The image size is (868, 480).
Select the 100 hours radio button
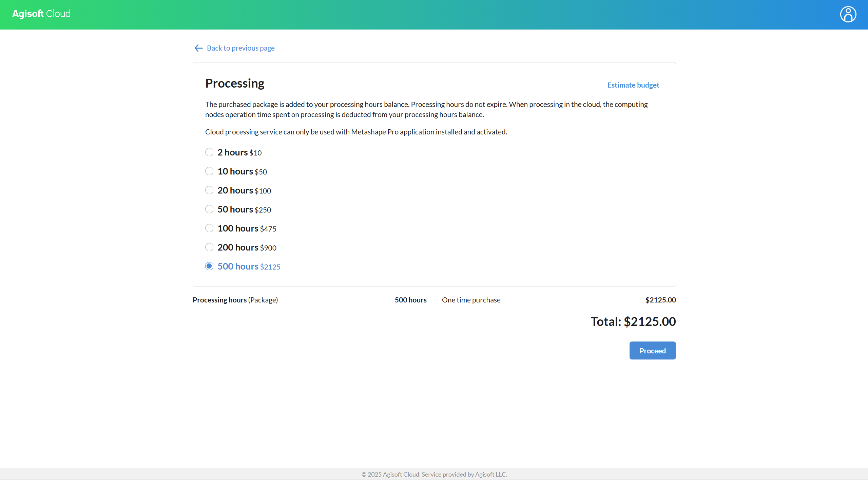coord(209,228)
